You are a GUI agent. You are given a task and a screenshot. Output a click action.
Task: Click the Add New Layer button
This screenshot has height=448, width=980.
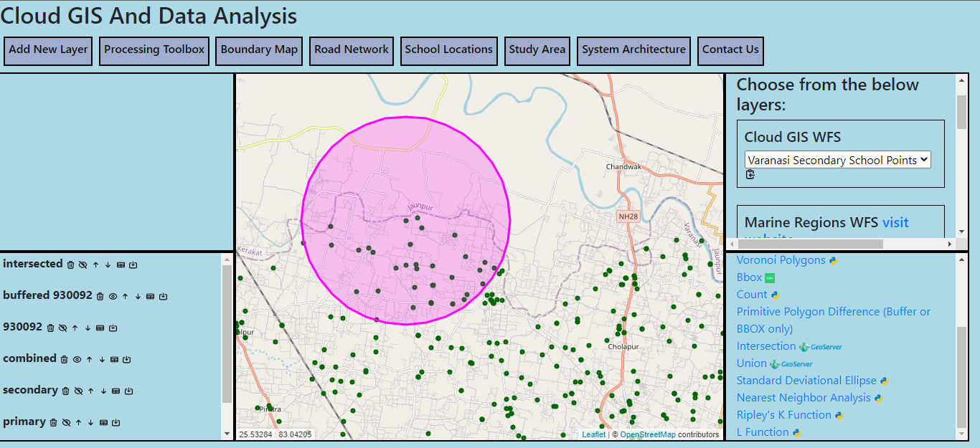48,50
